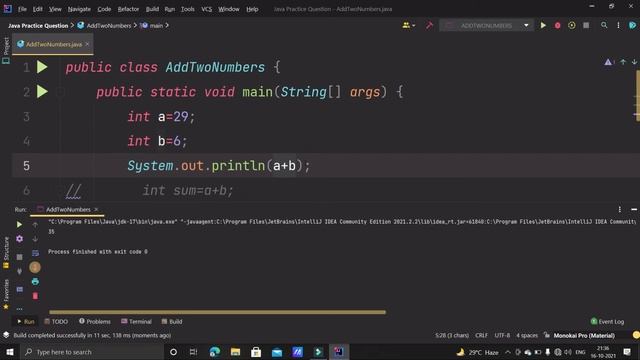Viewport: 640px width, 360px height.
Task: Toggle read-only lock icon in status bar
Action: [547, 335]
